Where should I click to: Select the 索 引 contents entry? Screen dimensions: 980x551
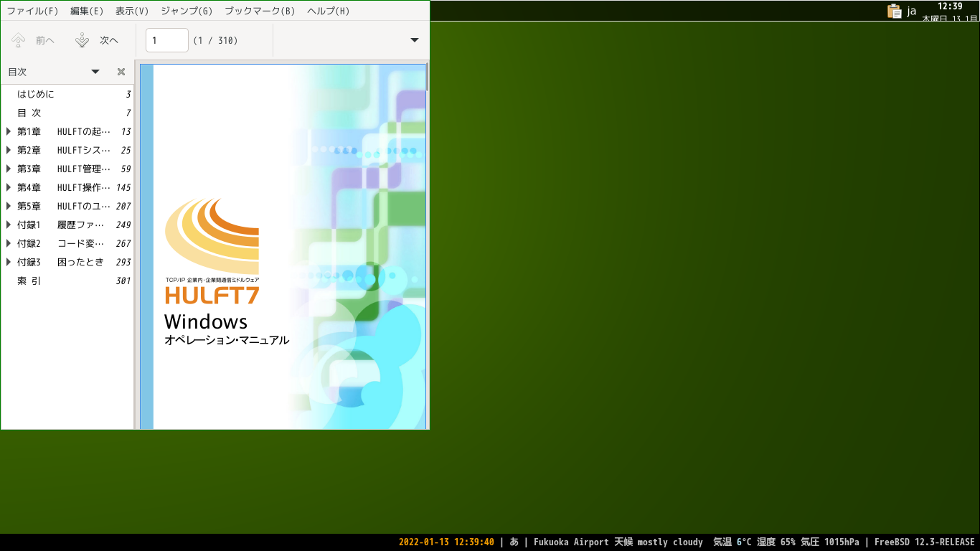click(67, 281)
